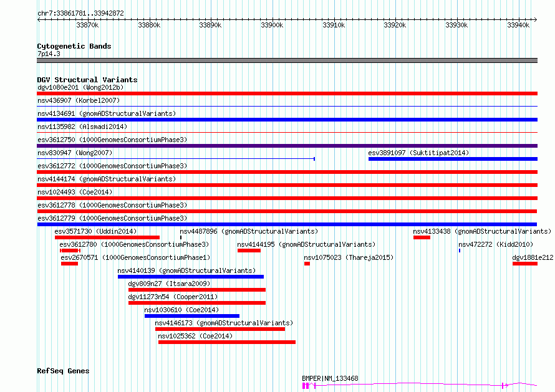Click the blue nsv1030610 variant bar
Viewport: 555px width, 392px height.
(192, 316)
